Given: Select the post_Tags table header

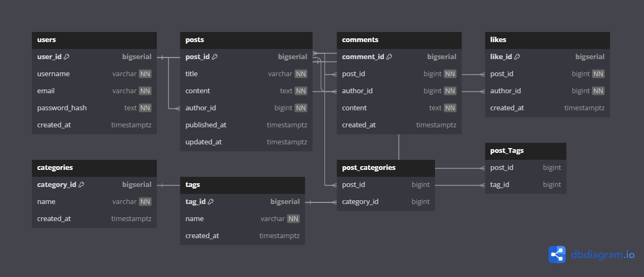Looking at the screenshot, I should coord(525,151).
